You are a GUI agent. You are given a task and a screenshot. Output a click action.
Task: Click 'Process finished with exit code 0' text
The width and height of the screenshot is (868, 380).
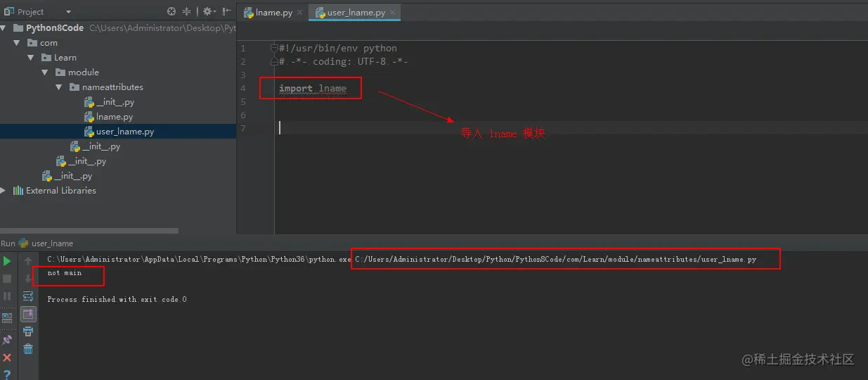pos(117,300)
